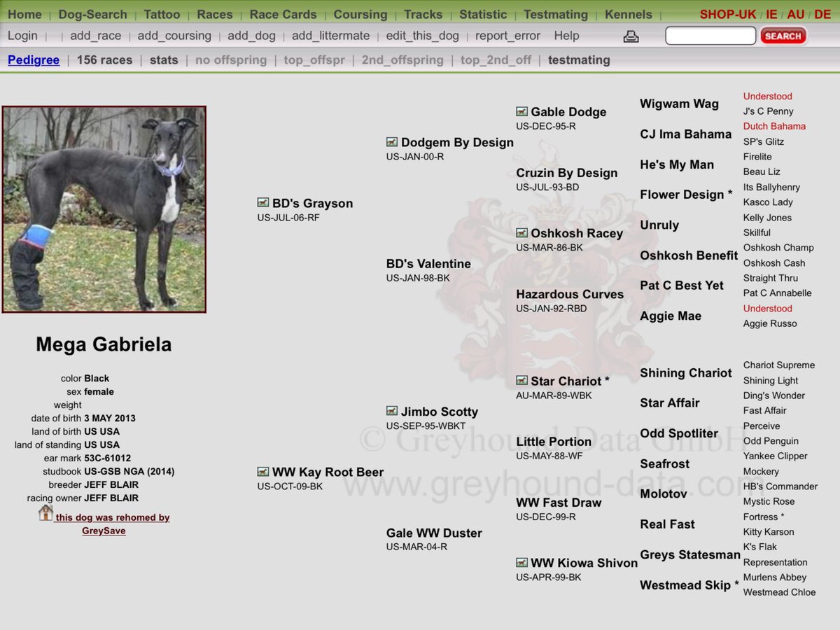This screenshot has width=840, height=630.
Task: Click Aggie Russo name
Action: tap(770, 323)
